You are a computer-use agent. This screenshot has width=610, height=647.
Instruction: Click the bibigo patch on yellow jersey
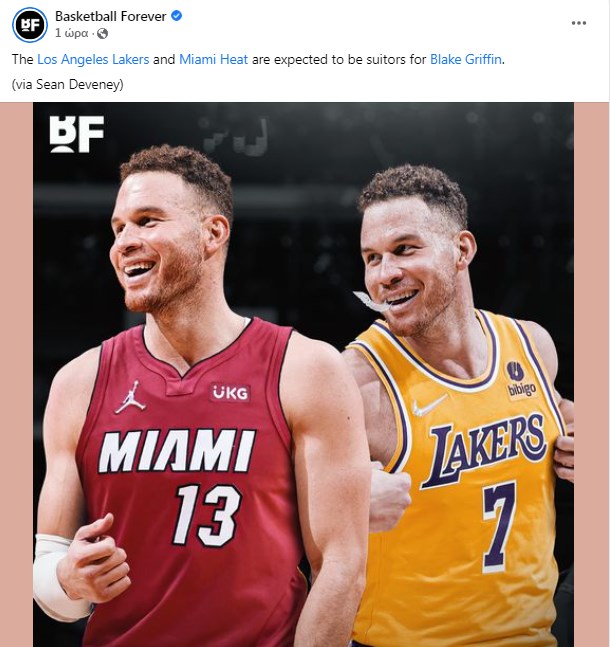(520, 381)
